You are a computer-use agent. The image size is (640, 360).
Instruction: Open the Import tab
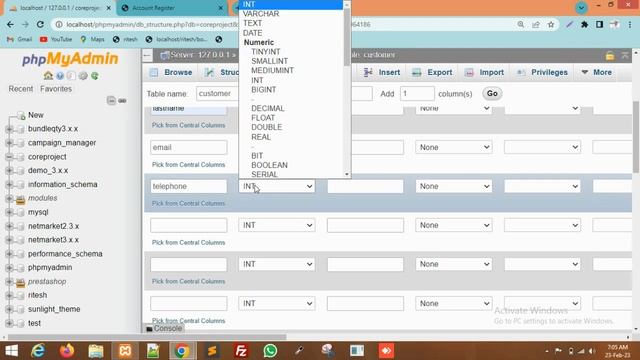pos(484,72)
